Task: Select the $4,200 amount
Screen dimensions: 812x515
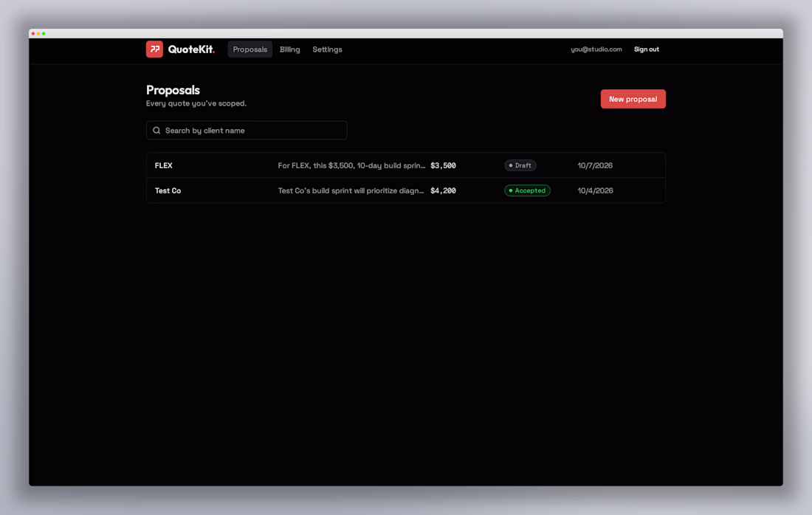Action: click(444, 190)
